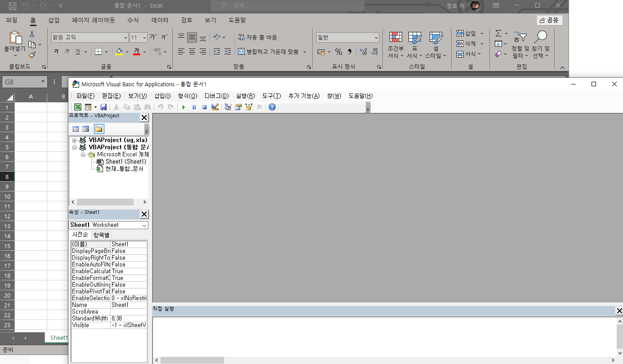Open Properties Window icon in VBA toolbar
This screenshot has width=623, height=364.
[238, 107]
